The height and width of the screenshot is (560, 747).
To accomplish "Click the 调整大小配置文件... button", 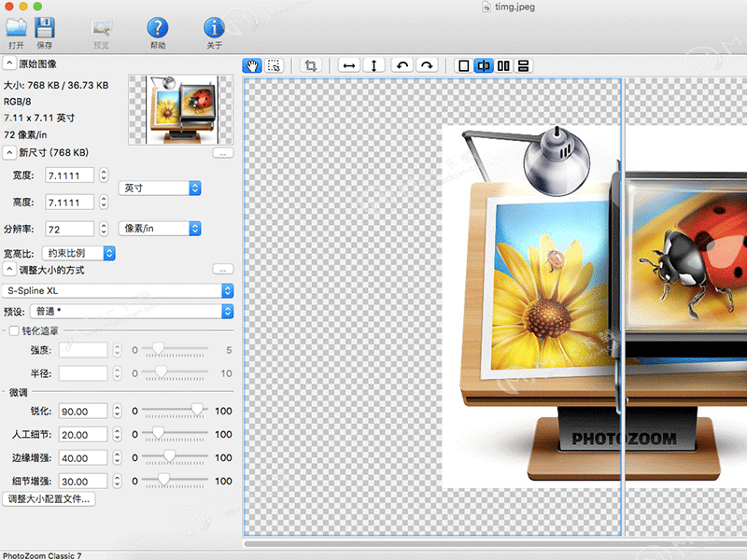I will tap(49, 499).
